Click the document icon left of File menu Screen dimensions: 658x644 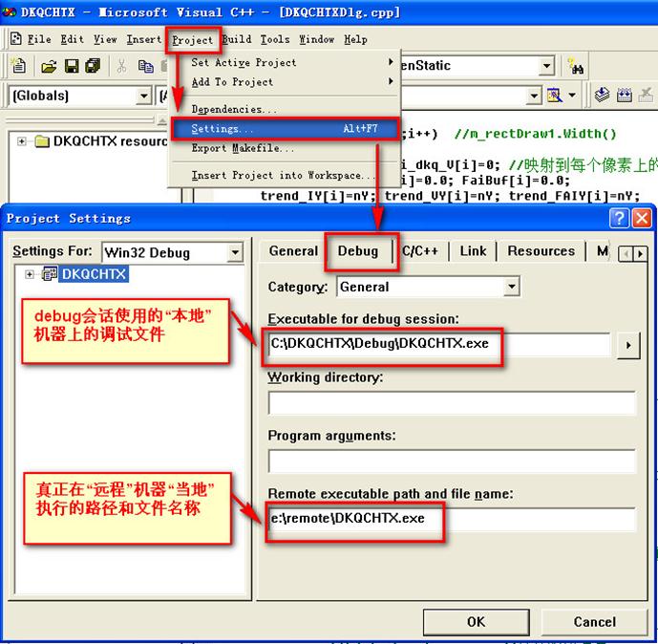coord(16,38)
